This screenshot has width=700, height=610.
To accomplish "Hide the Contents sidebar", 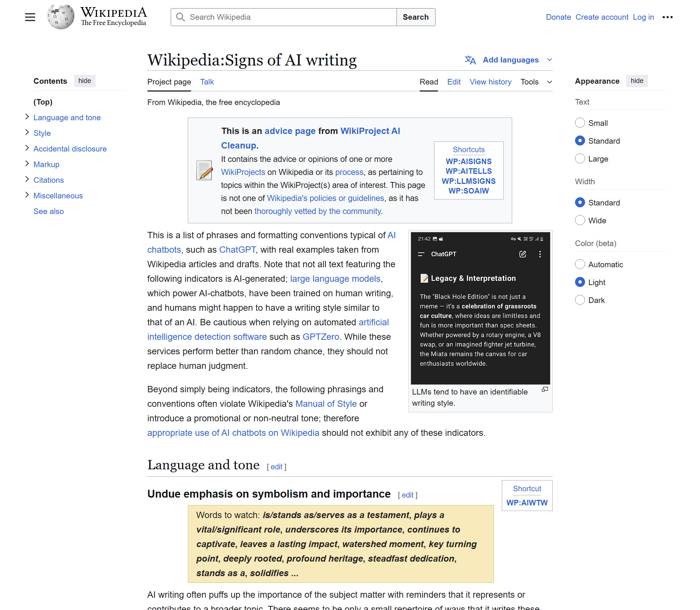I will pyautogui.click(x=84, y=81).
